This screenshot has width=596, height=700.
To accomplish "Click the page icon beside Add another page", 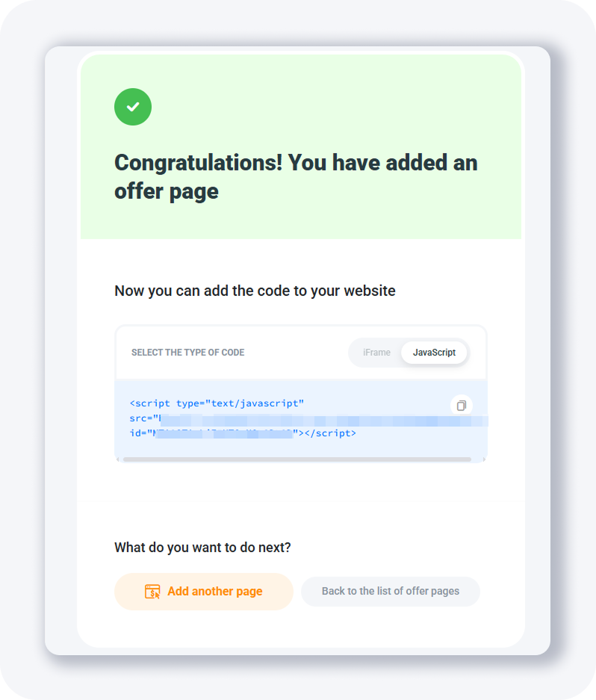I will click(152, 592).
